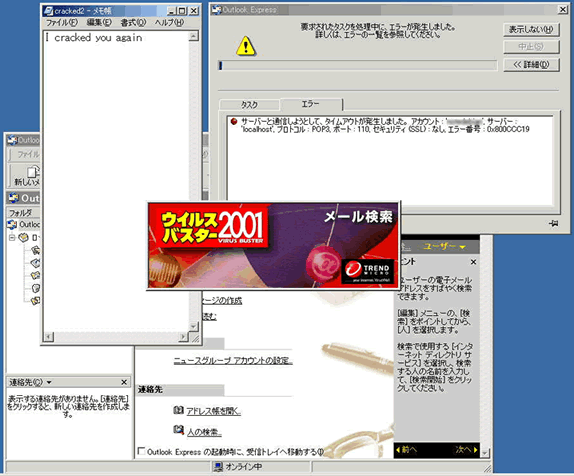Click Notepad horizontal scrollbar right arrow
The image size is (574, 476).
[184, 336]
